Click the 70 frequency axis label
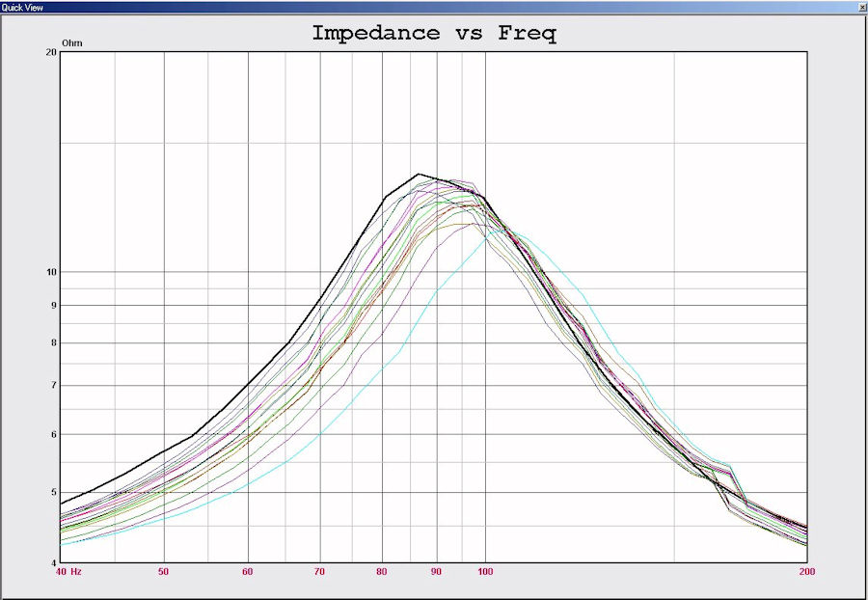Image resolution: width=868 pixels, height=600 pixels. [320, 572]
